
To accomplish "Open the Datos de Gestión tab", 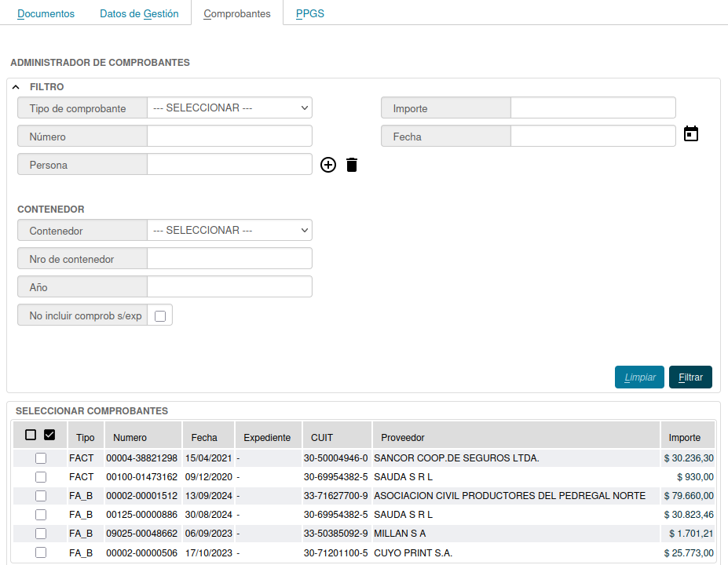I will tap(139, 13).
